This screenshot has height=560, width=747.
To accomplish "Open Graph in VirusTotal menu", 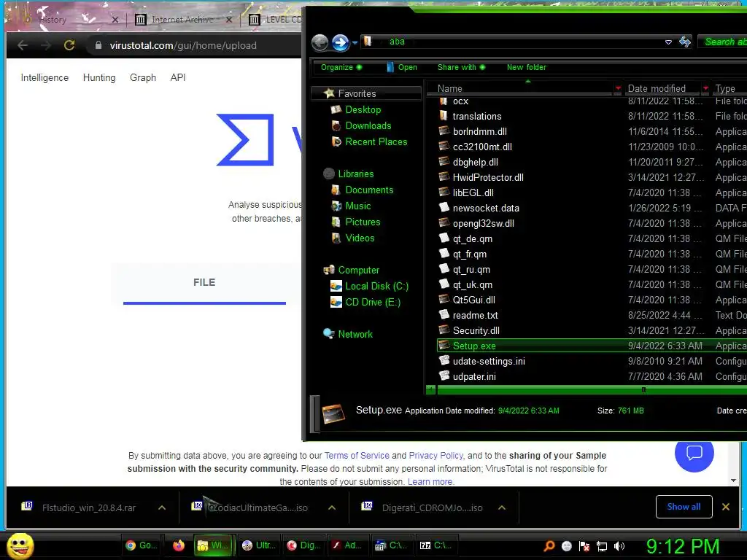I will pyautogui.click(x=143, y=77).
